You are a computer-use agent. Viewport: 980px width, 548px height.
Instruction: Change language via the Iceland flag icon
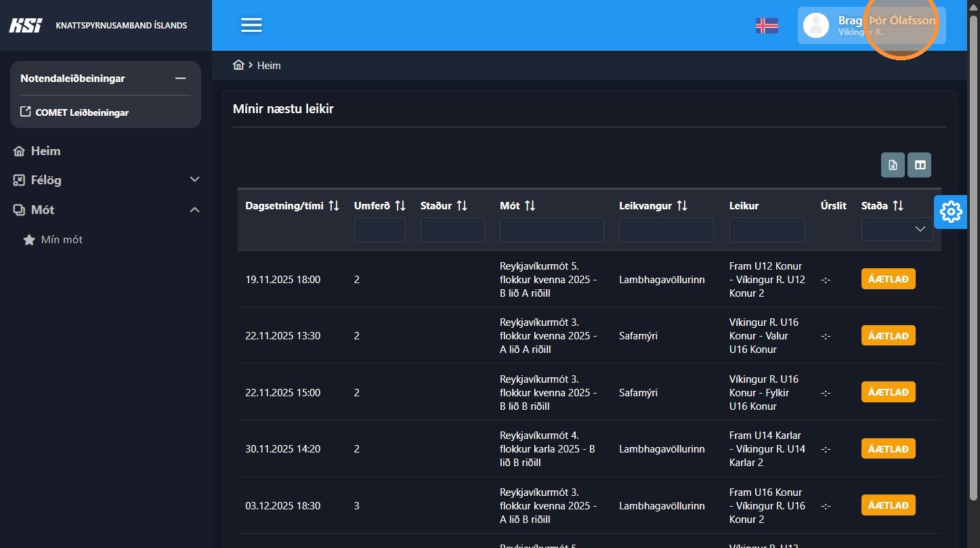coord(767,26)
